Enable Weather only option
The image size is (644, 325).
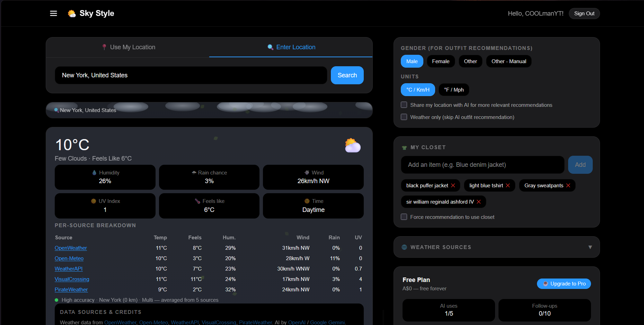point(404,117)
